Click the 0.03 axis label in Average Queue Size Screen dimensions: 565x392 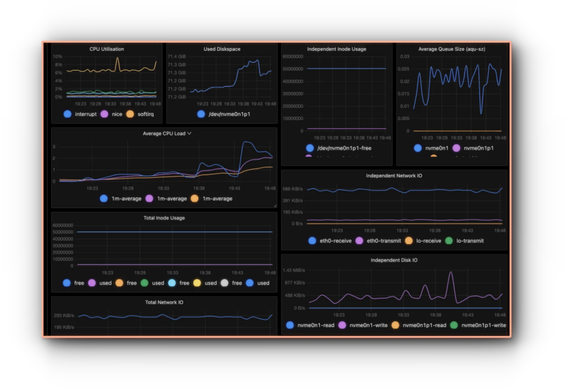click(405, 57)
